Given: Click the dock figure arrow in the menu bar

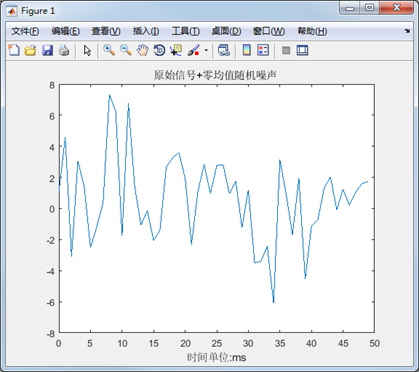Looking at the screenshot, I should (407, 31).
